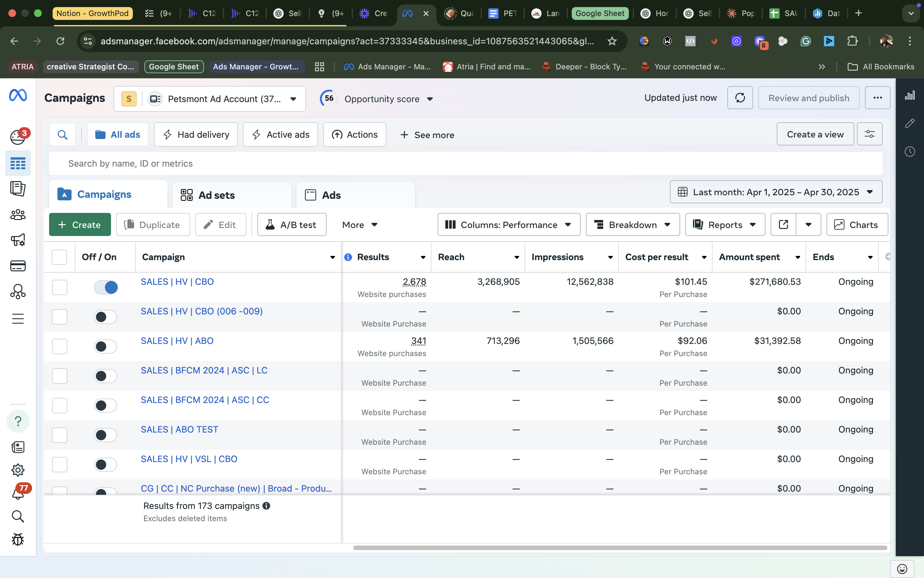Open the view settings sliders icon
The image size is (924, 578).
tap(870, 134)
